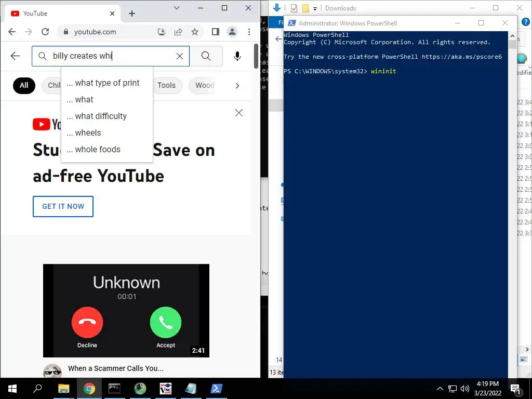Click the PowerShell wininit command line
532x399 pixels.
pos(383,71)
